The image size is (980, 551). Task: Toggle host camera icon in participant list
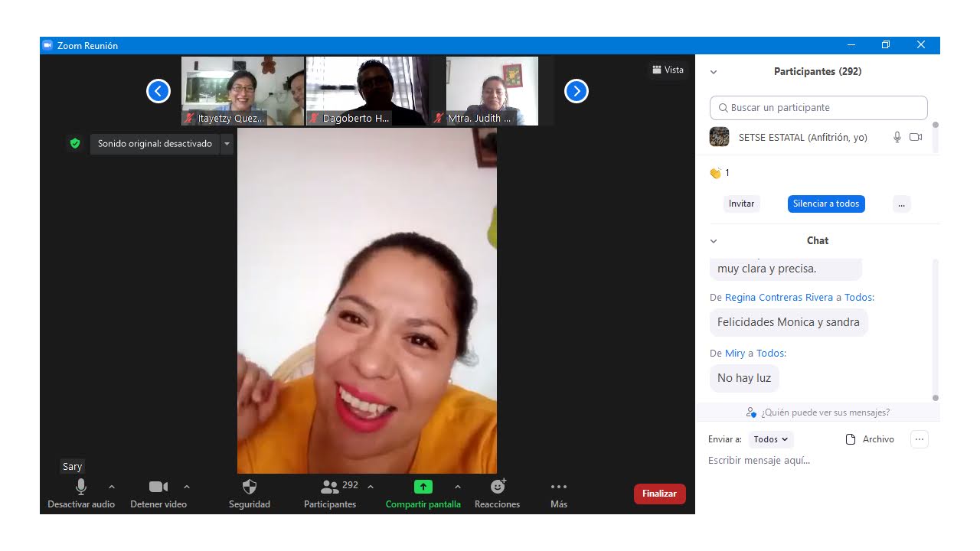click(x=916, y=137)
